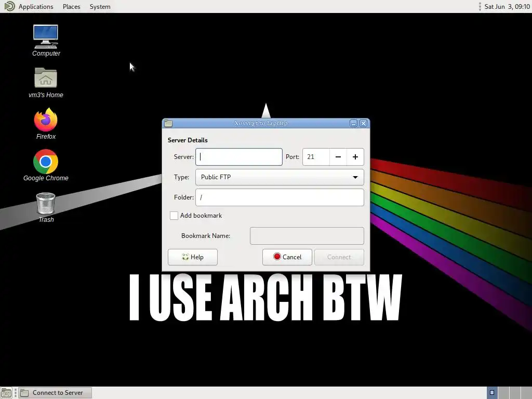Click the Help button
The image size is (532, 399).
pos(193,257)
